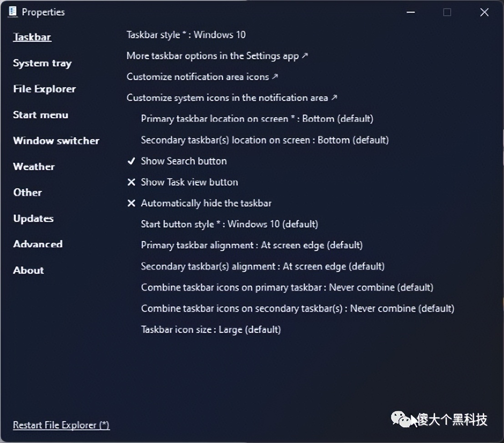Open the Updates section
This screenshot has height=443, width=504.
pos(33,219)
